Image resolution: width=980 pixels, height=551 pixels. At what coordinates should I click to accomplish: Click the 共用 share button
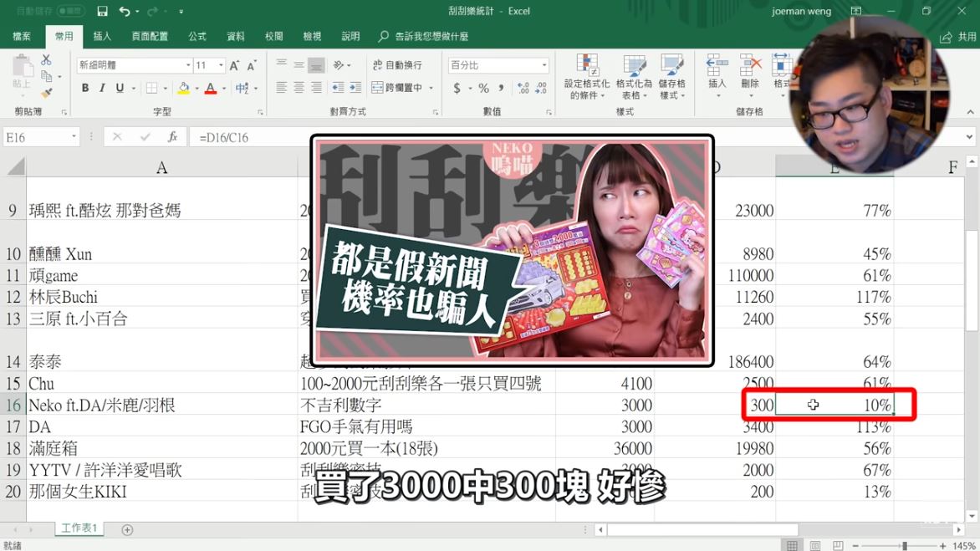958,37
